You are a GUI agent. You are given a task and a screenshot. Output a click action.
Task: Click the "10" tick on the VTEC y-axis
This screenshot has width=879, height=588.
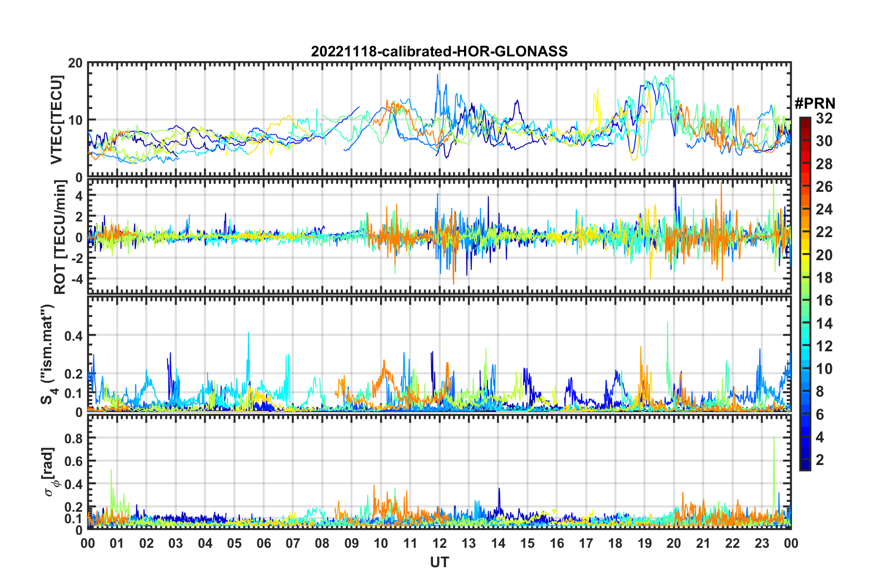(75, 120)
